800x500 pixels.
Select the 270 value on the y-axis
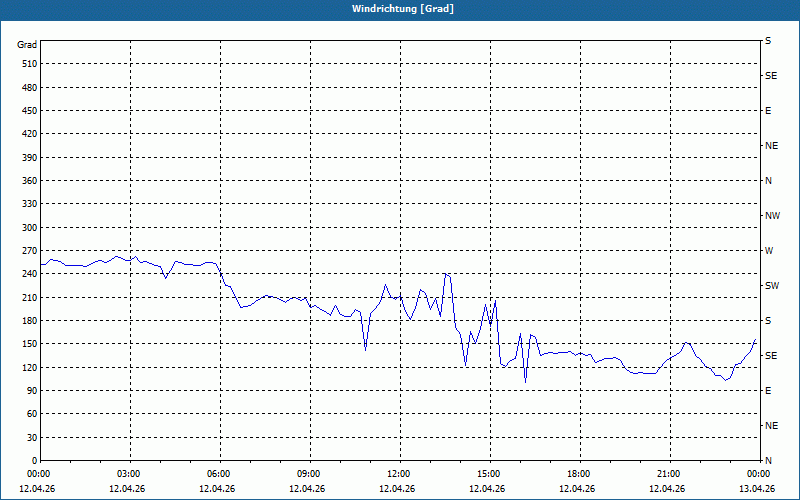(30, 251)
